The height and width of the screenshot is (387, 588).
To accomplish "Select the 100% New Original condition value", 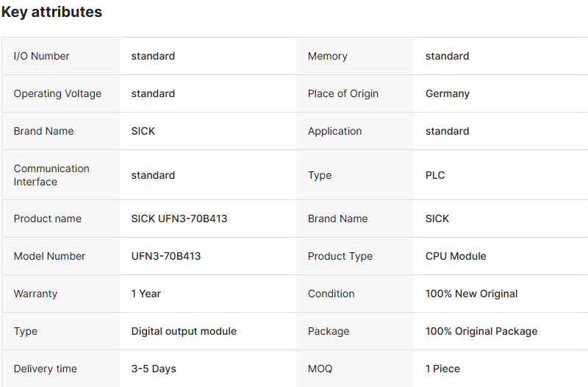I will click(471, 294).
